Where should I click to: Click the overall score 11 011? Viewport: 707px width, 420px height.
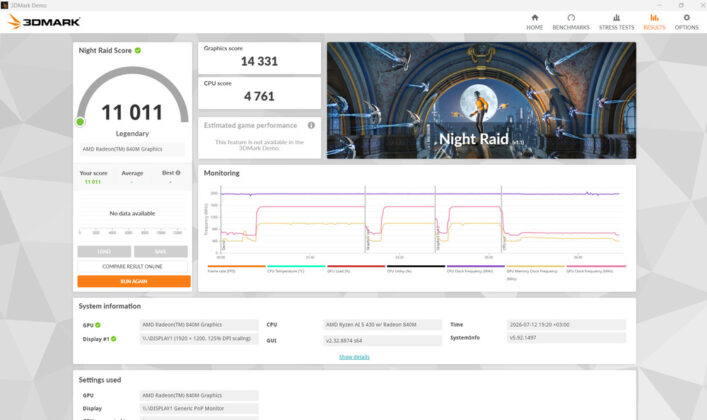coord(132,112)
